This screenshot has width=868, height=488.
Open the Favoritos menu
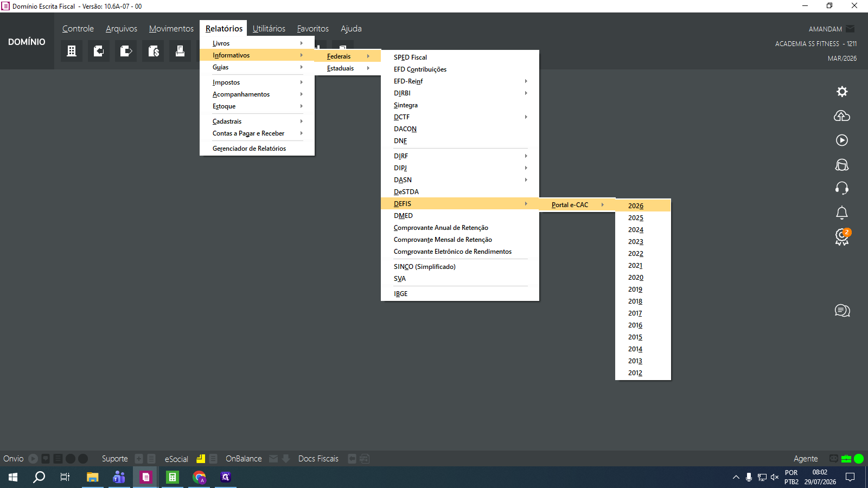tap(313, 29)
